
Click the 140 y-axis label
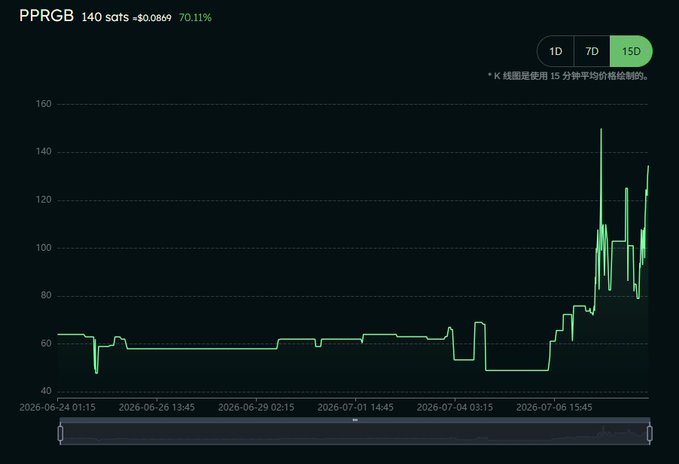click(x=43, y=151)
